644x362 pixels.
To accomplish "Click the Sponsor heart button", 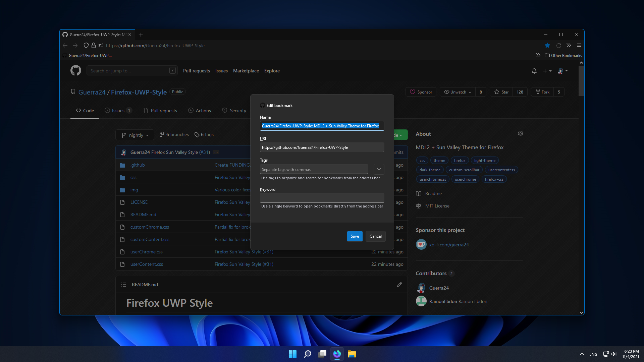I will pyautogui.click(x=421, y=92).
